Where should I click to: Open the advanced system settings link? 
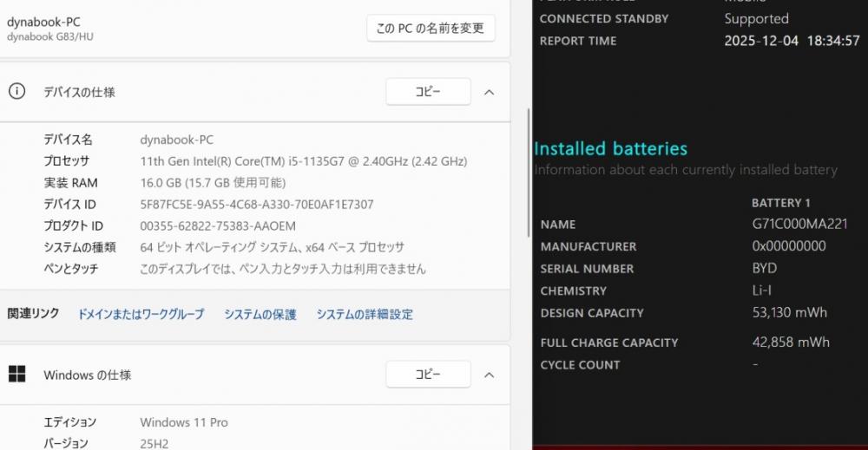pos(365,315)
